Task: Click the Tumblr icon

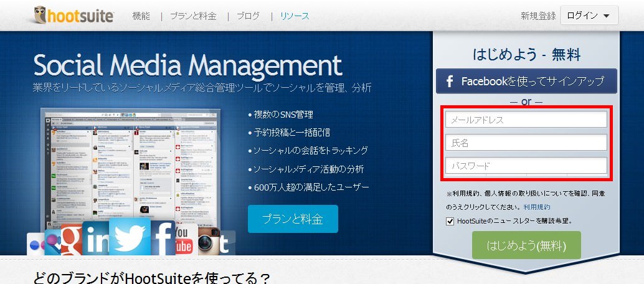Action: point(227,243)
